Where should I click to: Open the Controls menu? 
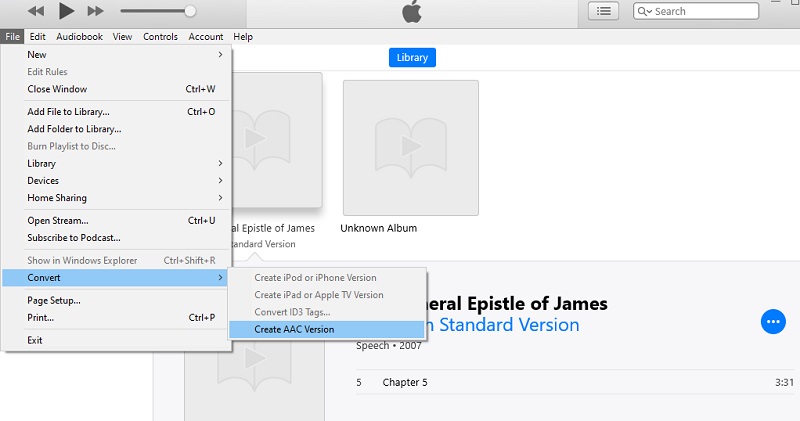(x=160, y=37)
